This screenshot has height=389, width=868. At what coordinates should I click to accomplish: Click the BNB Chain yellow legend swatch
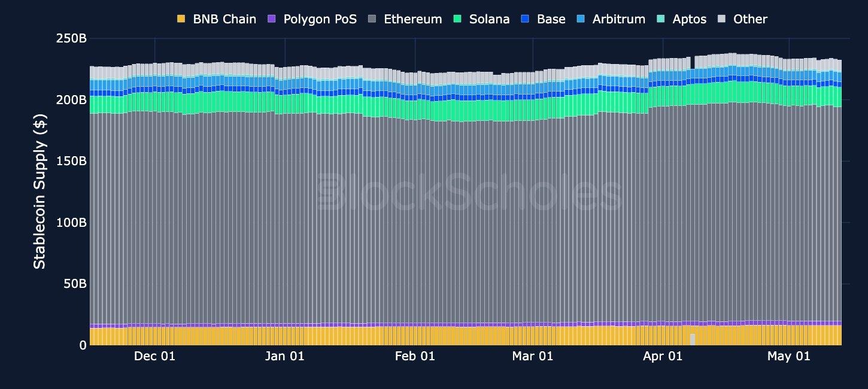click(181, 19)
